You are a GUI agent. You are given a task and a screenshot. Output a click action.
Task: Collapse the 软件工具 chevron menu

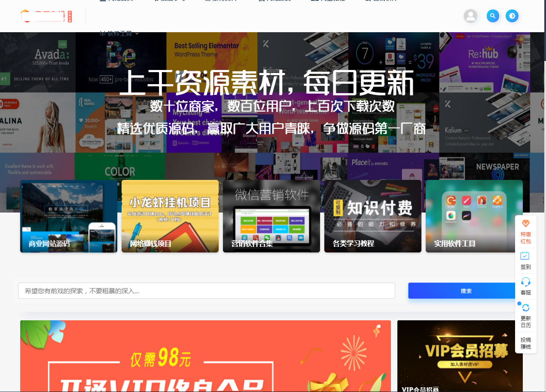(137, 33)
